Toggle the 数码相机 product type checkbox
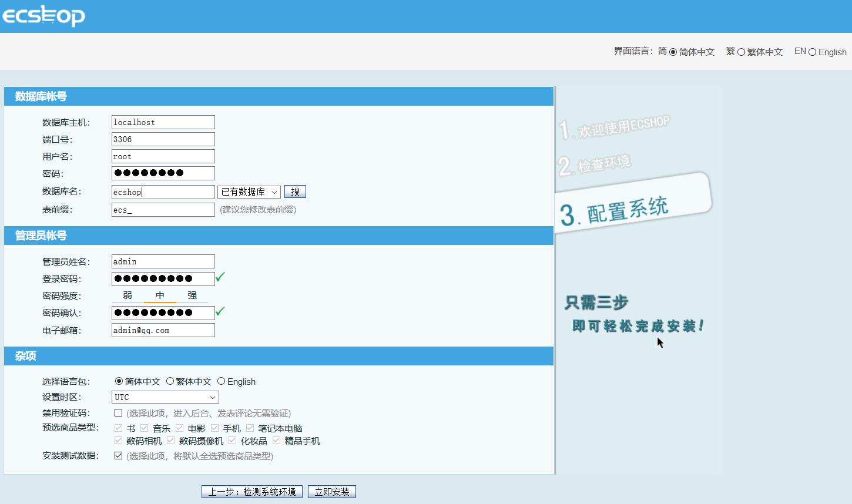This screenshot has height=504, width=852. (119, 441)
